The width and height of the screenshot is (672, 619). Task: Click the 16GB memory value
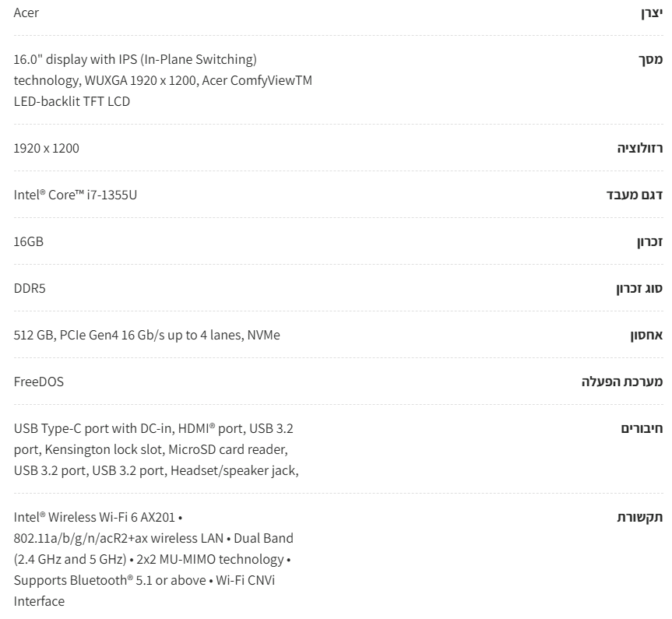coord(29,242)
